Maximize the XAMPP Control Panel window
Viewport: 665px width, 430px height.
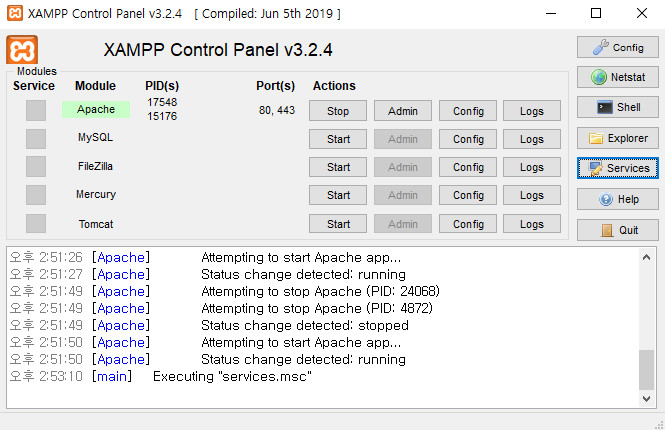pos(596,13)
